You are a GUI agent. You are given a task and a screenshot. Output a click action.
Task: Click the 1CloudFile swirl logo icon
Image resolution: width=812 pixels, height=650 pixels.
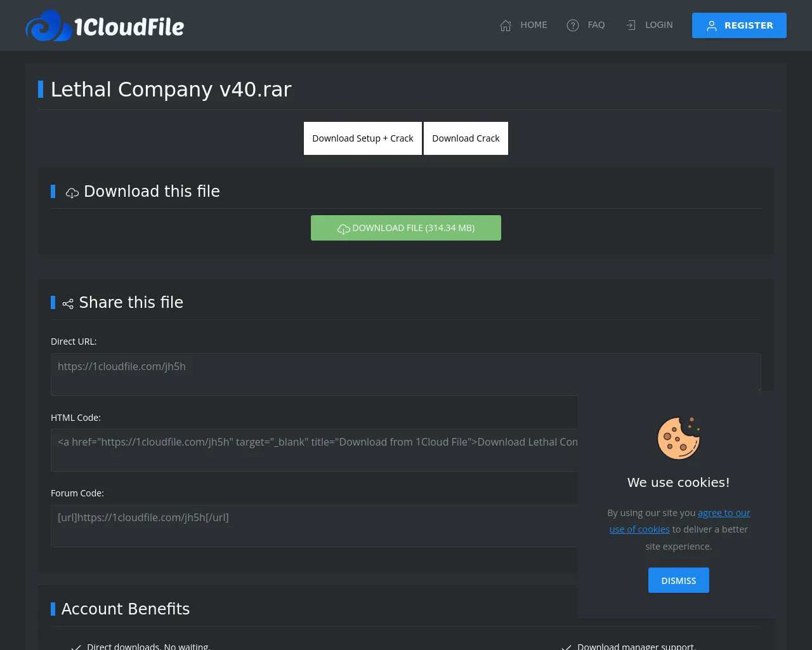(48, 26)
